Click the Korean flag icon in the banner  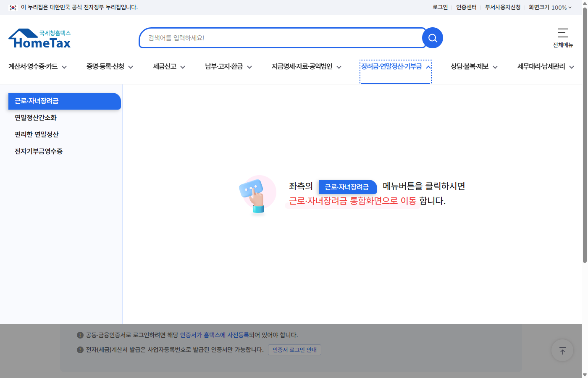(12, 7)
